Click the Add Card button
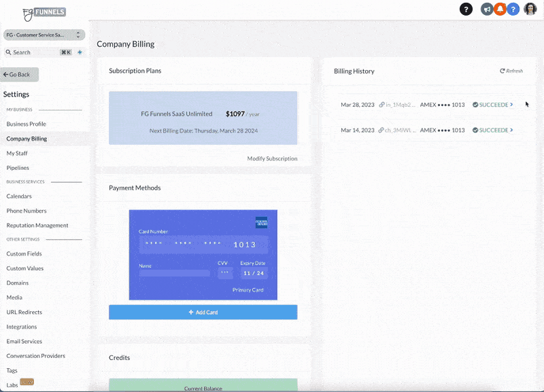Image resolution: width=544 pixels, height=392 pixels. point(203,313)
